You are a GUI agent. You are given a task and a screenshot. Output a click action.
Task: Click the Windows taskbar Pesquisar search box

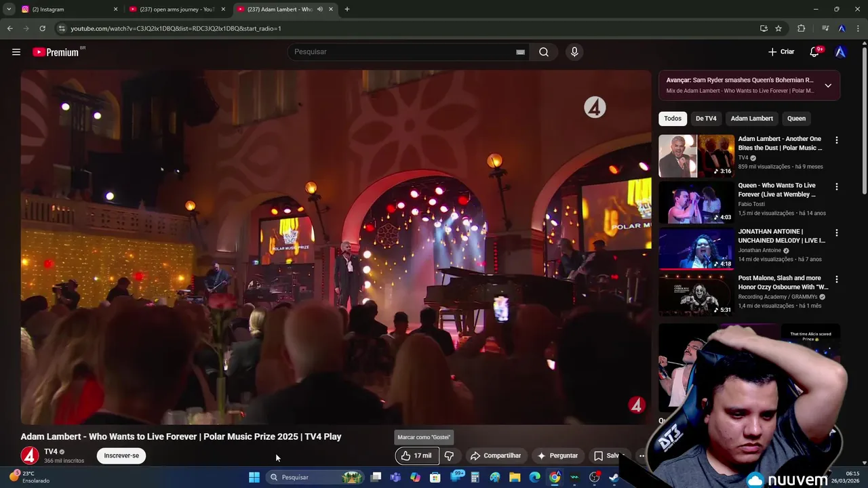pyautogui.click(x=315, y=477)
